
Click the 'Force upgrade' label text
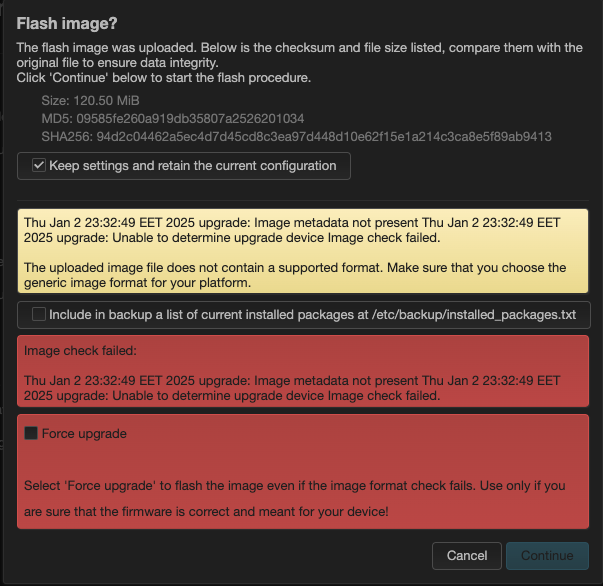84,433
